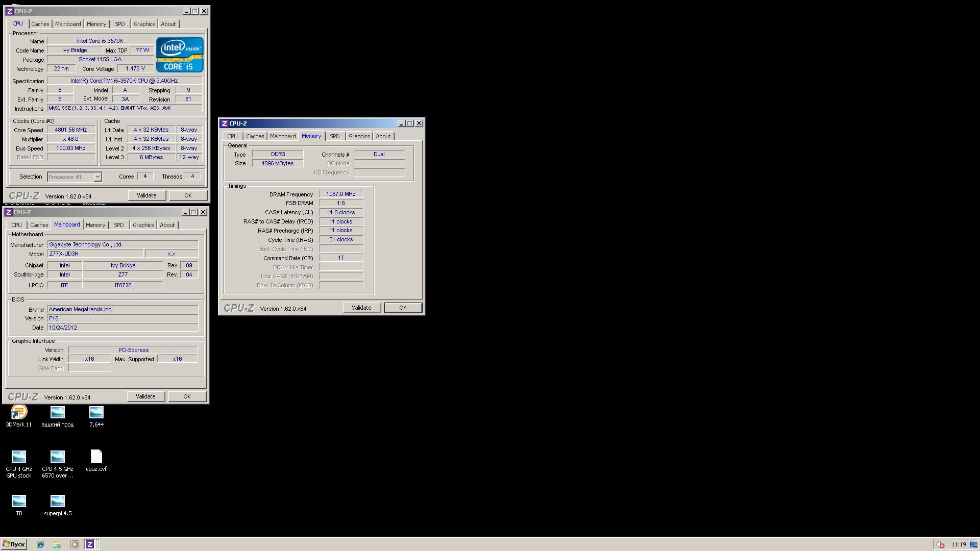Click the multiplier value x 48.0

click(x=71, y=139)
